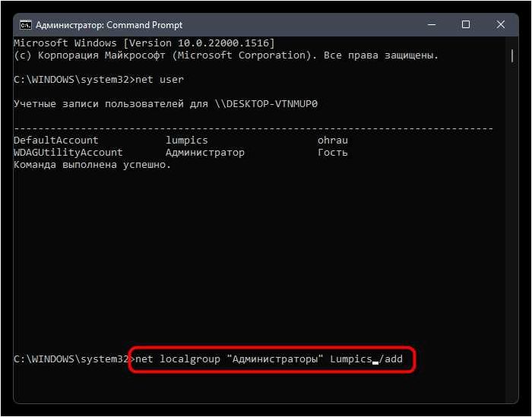Click the 'ohrau' user name

pyautogui.click(x=333, y=140)
